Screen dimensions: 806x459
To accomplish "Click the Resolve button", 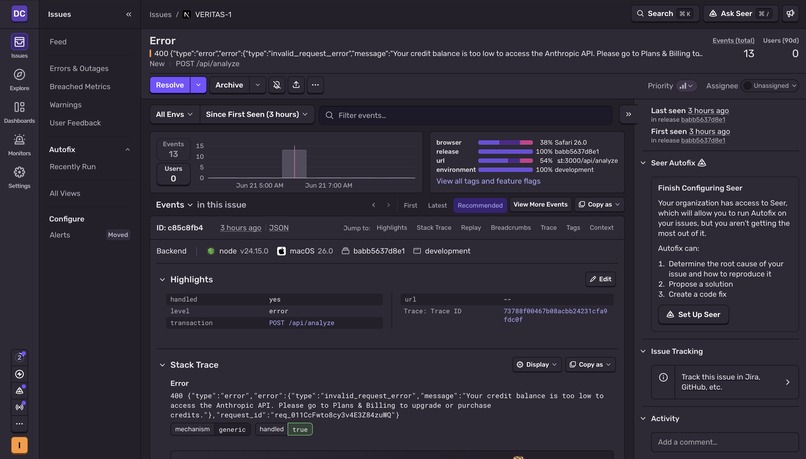I will (170, 85).
